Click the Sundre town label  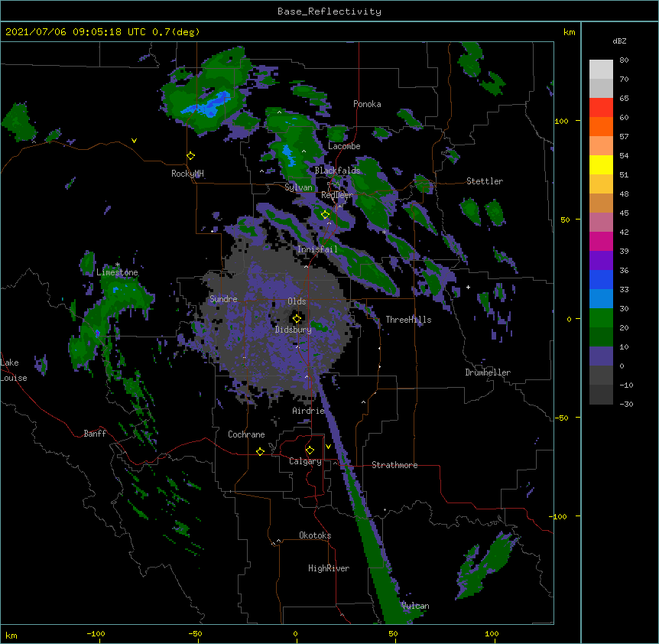pos(223,299)
